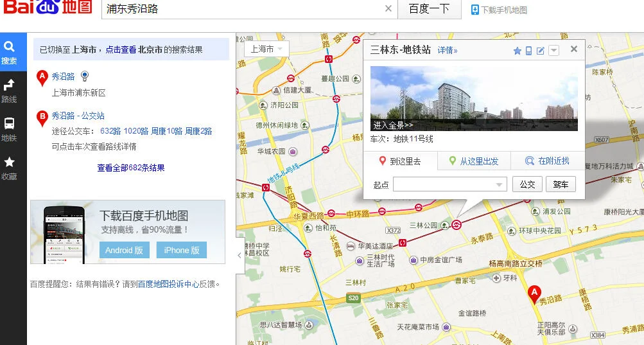Close the 三林东-地铁站 info window

[574, 49]
